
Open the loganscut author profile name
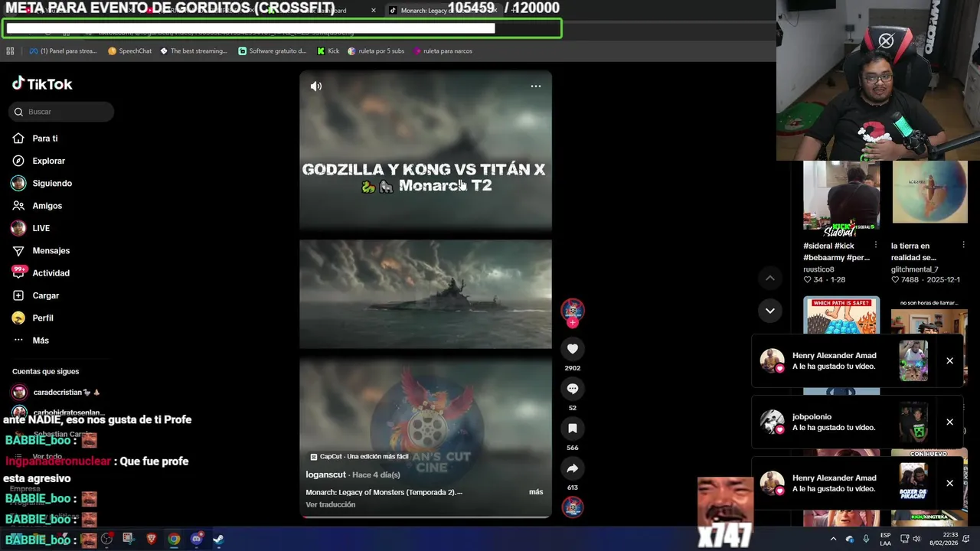pos(327,474)
